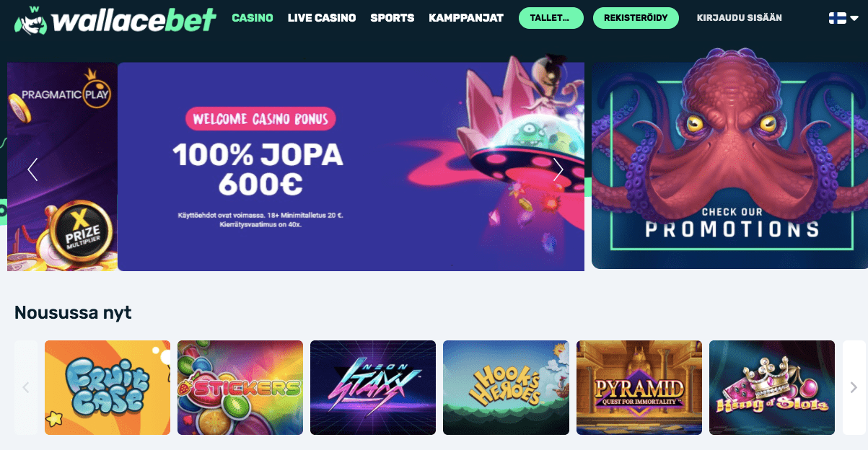This screenshot has width=868, height=450.
Task: Launch the Fruit Case game
Action: 108,388
